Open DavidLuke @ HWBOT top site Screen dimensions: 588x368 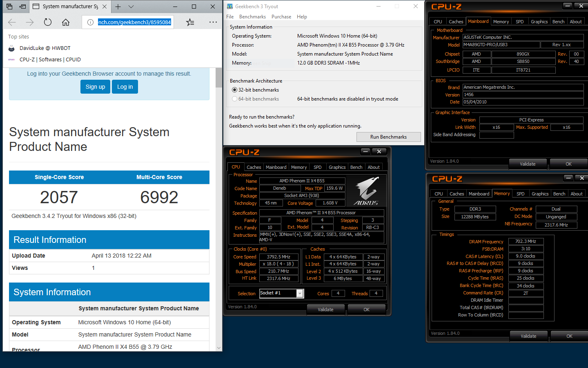pyautogui.click(x=45, y=48)
